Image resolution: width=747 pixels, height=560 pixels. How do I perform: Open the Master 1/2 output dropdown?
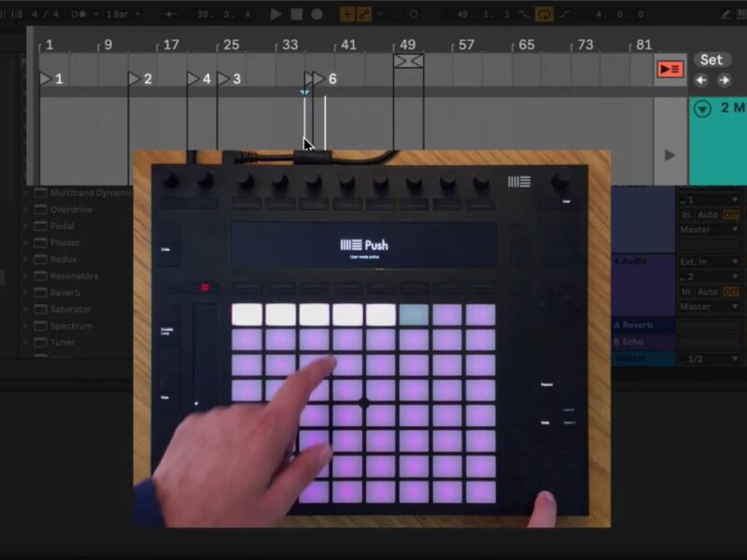coord(710,359)
